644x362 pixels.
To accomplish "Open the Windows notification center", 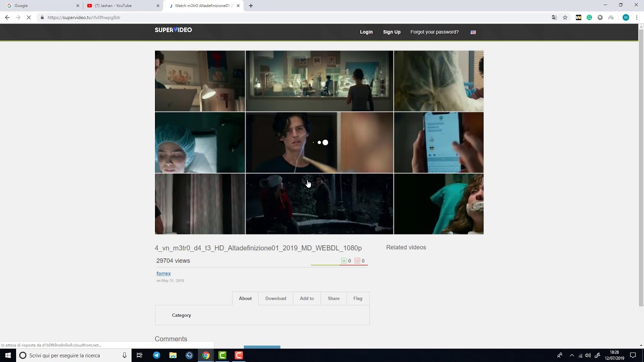I will coord(633,355).
